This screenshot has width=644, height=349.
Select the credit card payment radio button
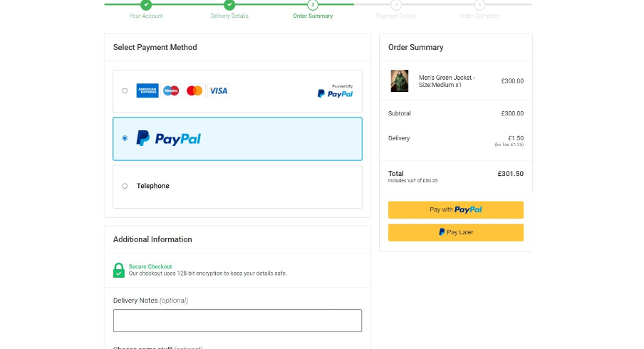click(125, 90)
